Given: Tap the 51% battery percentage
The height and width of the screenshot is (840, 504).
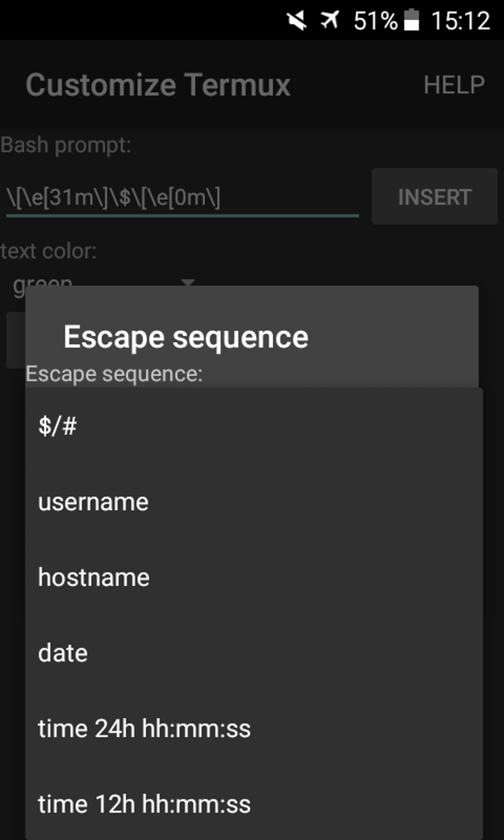Looking at the screenshot, I should [375, 21].
